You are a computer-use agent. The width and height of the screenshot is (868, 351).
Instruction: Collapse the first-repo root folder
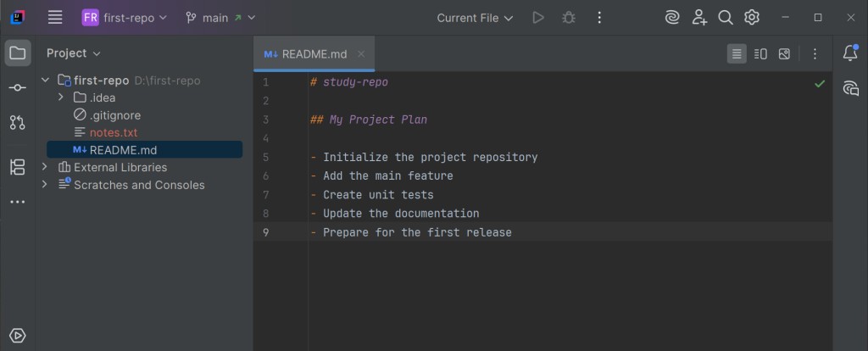click(x=46, y=81)
